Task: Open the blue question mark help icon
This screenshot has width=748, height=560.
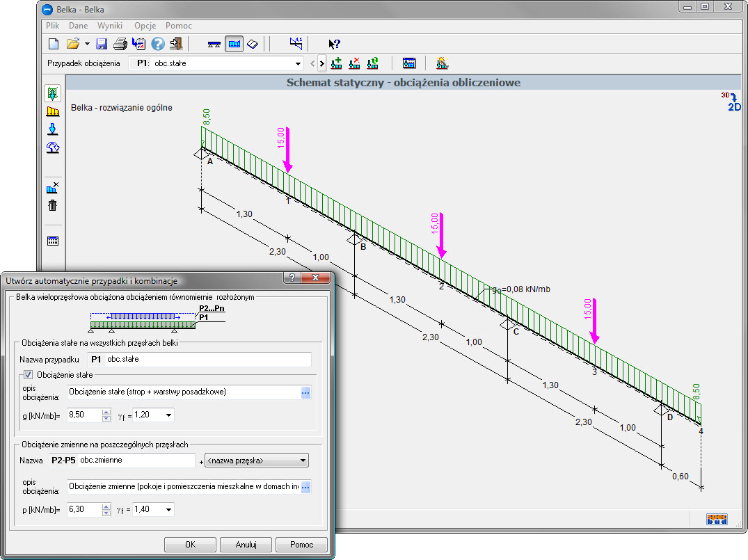Action: (x=157, y=44)
